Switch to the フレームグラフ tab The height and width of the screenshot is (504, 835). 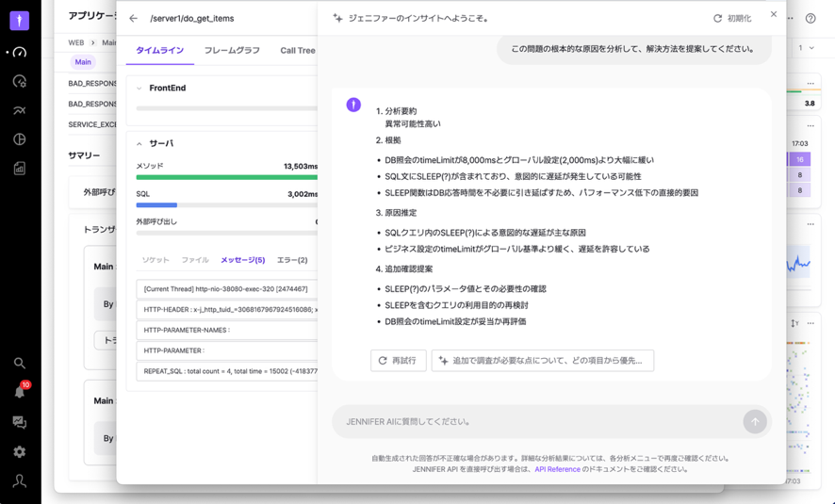(x=232, y=51)
